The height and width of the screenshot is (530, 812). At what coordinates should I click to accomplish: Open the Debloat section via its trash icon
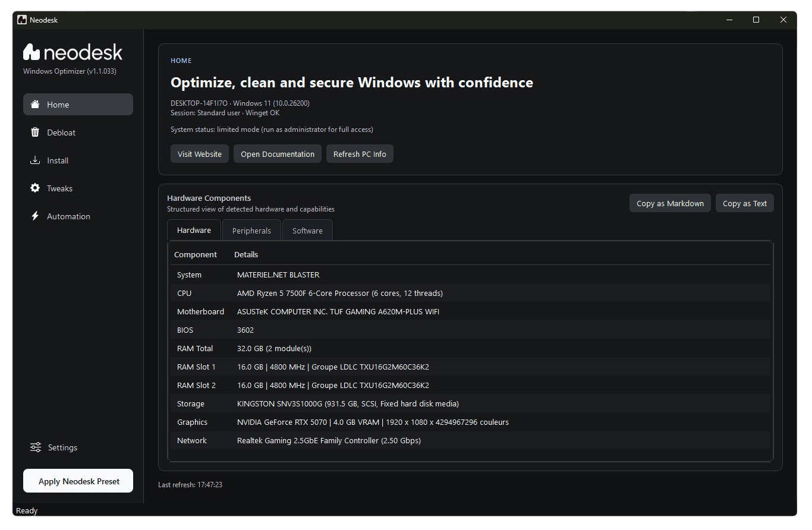[34, 132]
